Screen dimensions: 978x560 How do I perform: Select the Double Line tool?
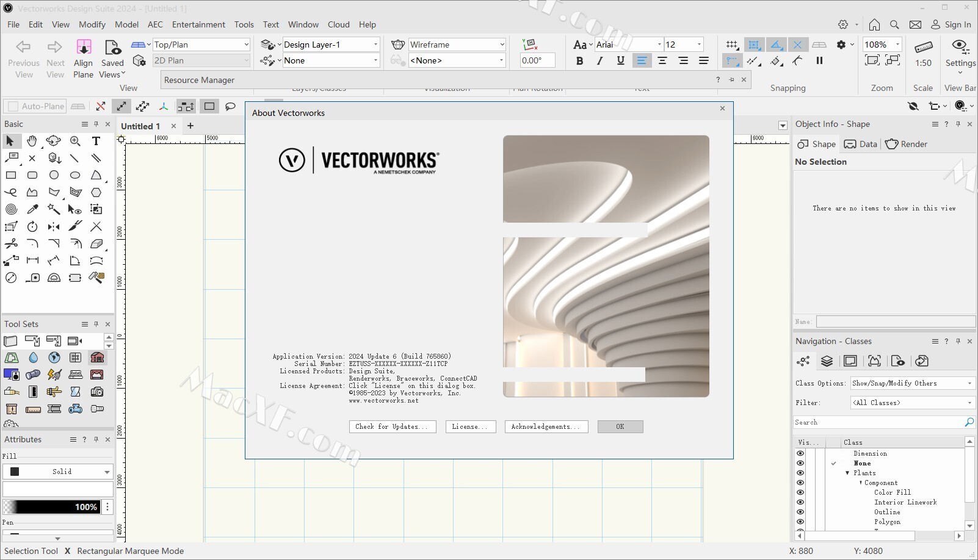[x=96, y=158]
